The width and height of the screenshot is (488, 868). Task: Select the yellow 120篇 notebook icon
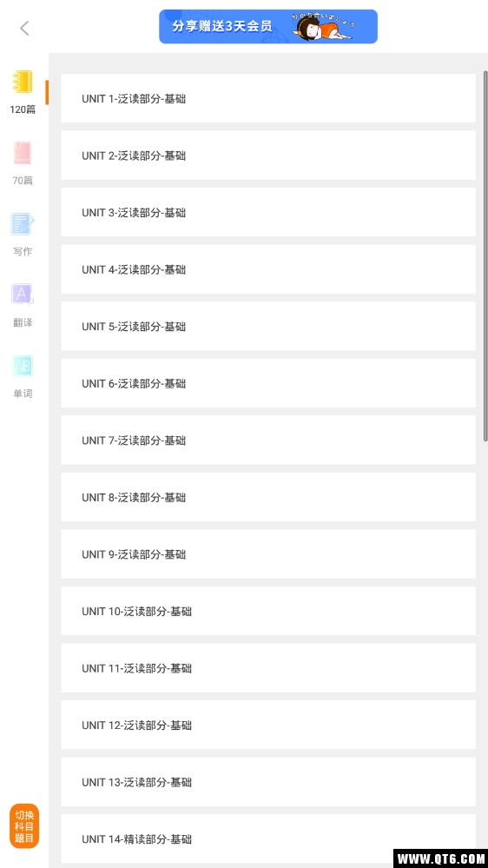coord(23,82)
